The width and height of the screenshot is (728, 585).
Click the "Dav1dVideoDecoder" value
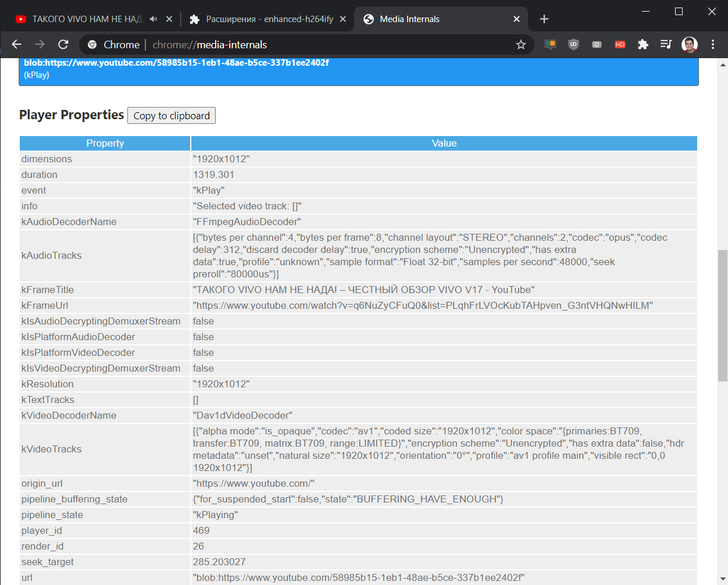point(243,415)
